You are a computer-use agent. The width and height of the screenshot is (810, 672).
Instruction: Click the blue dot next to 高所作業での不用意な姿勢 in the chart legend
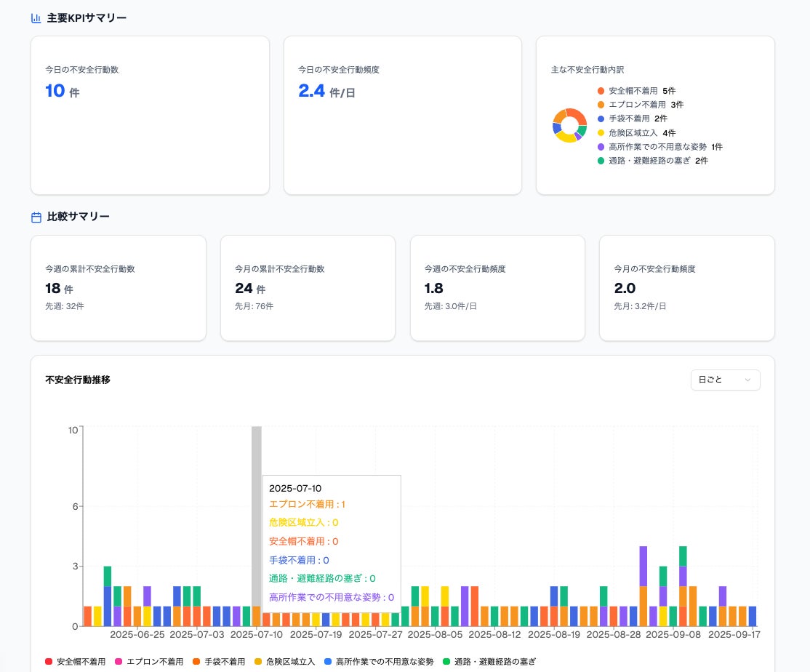click(x=328, y=662)
